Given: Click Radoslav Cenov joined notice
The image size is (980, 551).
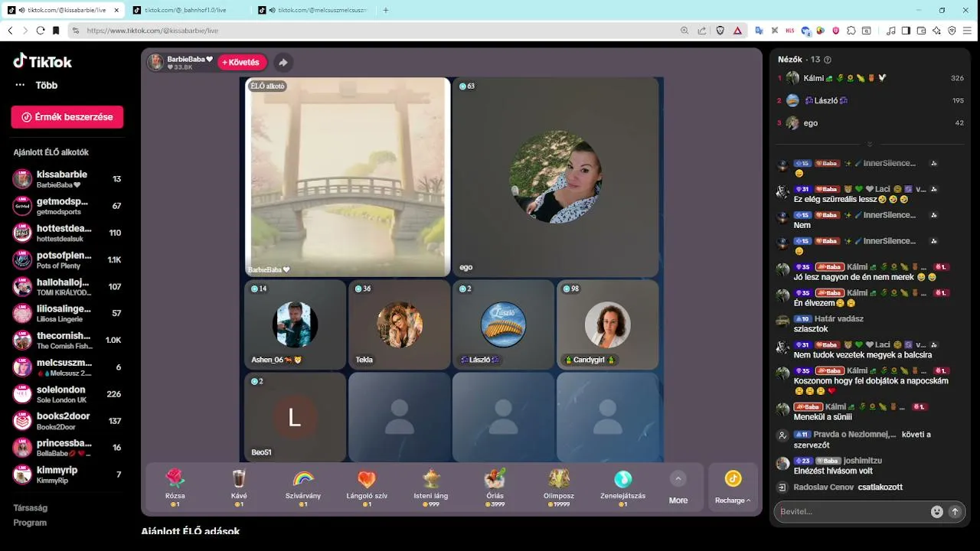Looking at the screenshot, I should (x=848, y=487).
